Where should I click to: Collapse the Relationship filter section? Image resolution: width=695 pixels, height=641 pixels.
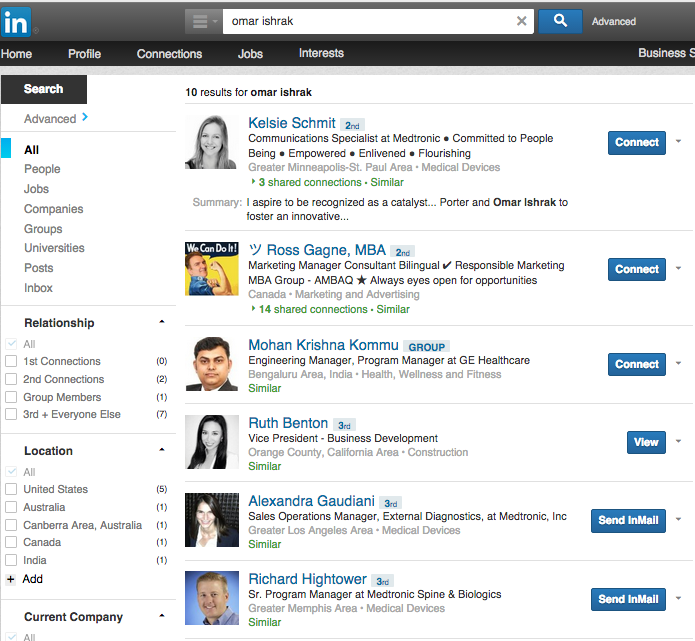point(162,322)
